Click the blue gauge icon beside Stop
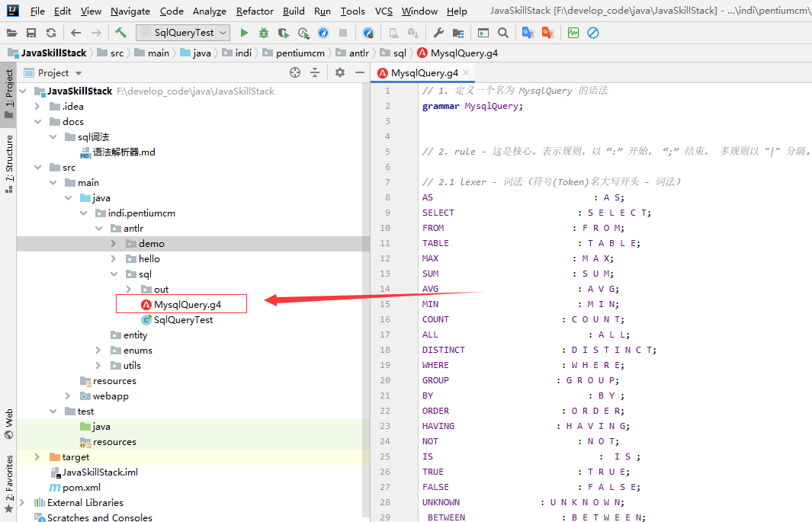 323,33
